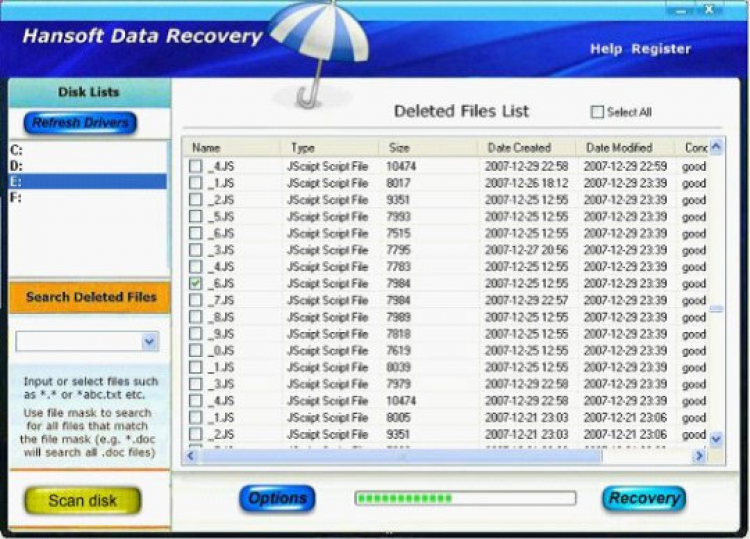Click the horizontal scrollbar thumb
The width and height of the screenshot is (750, 539).
click(401, 456)
